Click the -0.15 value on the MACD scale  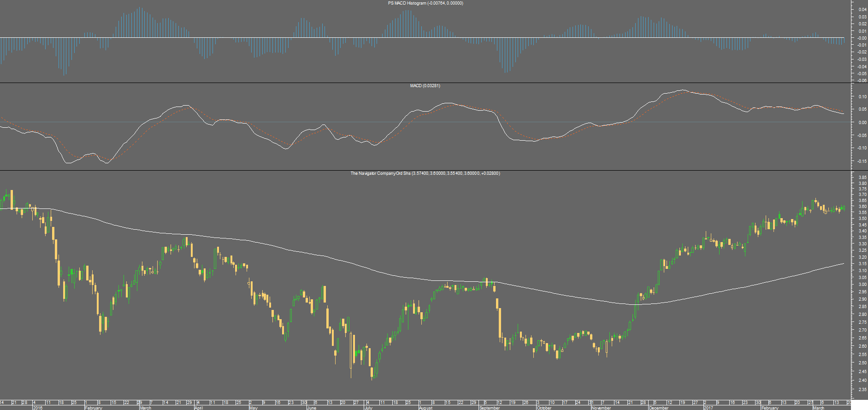(x=862, y=161)
